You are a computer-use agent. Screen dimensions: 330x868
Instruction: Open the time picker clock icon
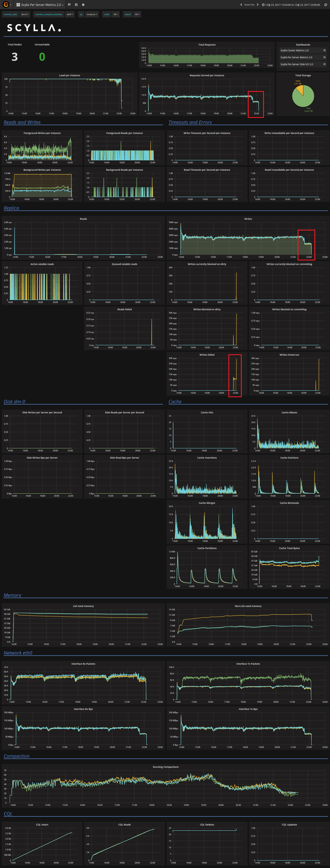pyautogui.click(x=263, y=5)
